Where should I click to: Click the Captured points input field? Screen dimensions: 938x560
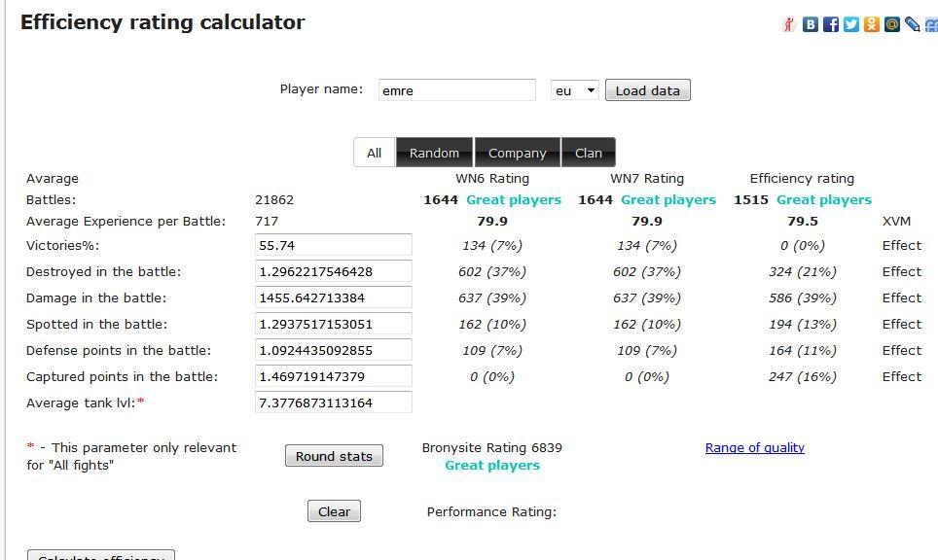pyautogui.click(x=333, y=376)
